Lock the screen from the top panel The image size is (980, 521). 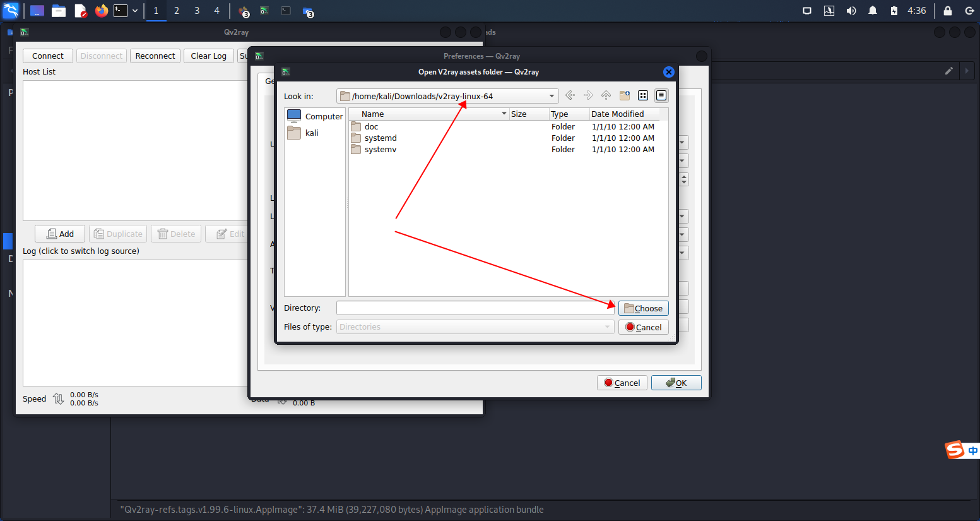pos(948,11)
